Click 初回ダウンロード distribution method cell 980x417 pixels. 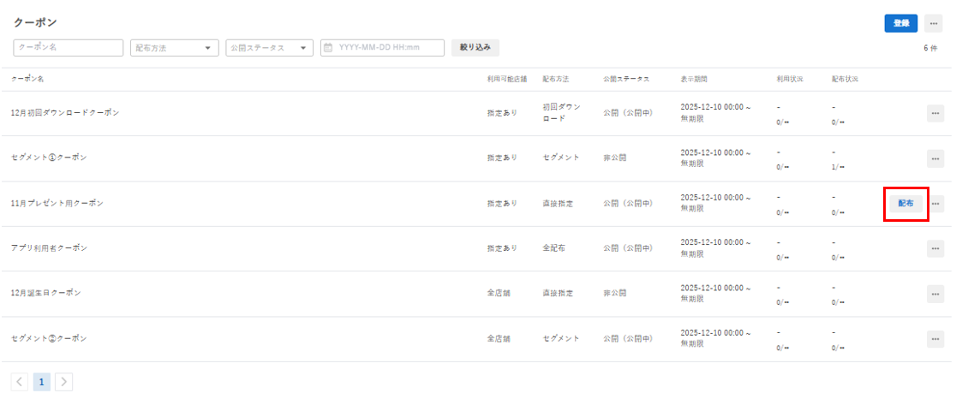tap(561, 112)
